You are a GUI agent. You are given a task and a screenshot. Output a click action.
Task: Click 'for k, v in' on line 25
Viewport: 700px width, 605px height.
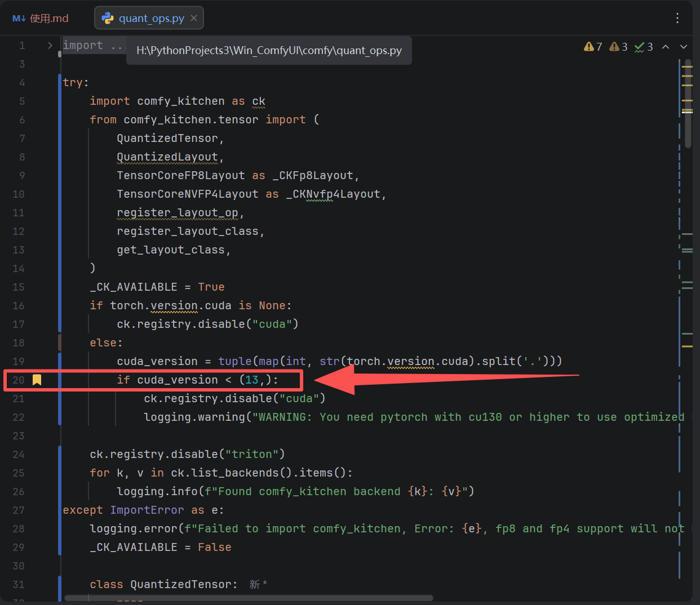[x=127, y=473]
